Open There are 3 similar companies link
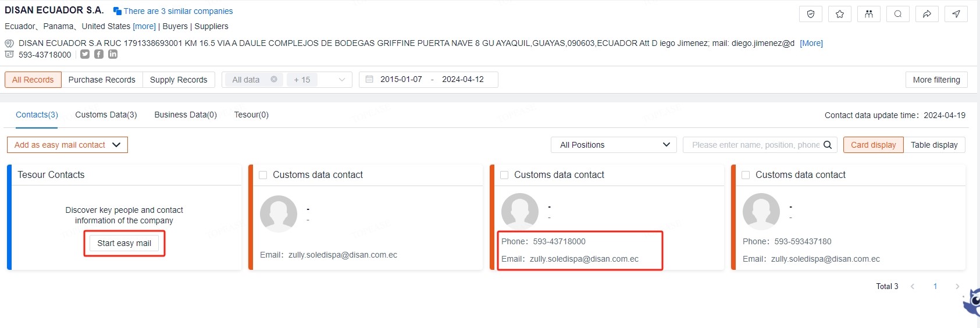 point(178,11)
